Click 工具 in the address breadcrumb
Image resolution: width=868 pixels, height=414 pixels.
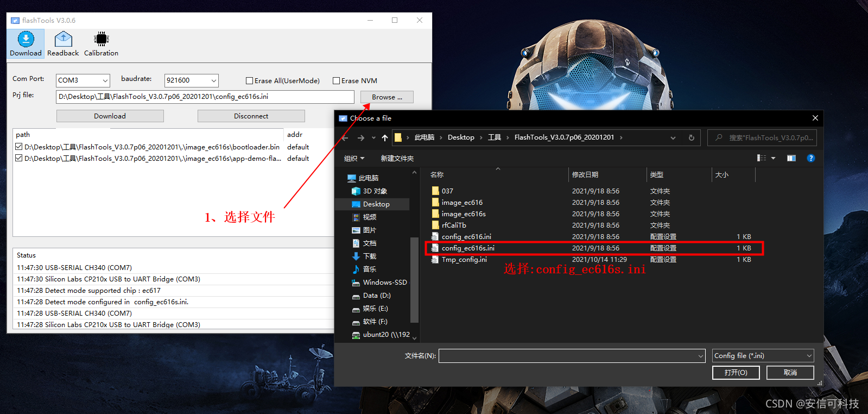(x=495, y=137)
